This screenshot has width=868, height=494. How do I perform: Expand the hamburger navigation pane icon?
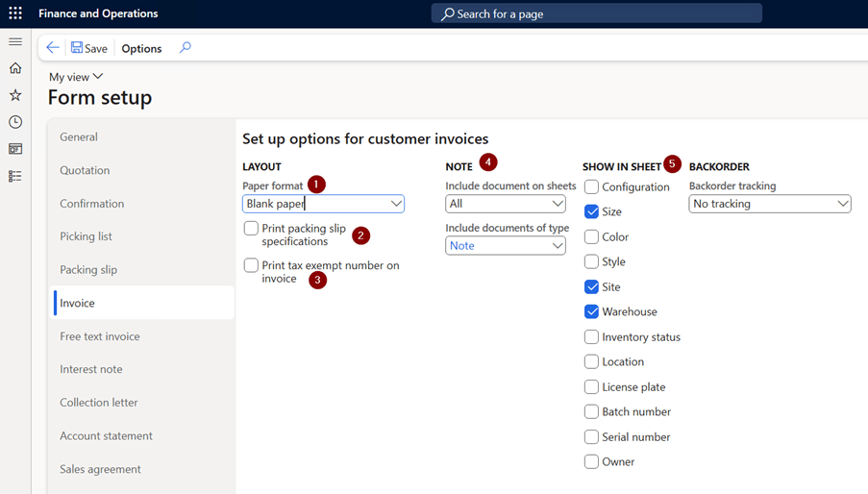15,42
